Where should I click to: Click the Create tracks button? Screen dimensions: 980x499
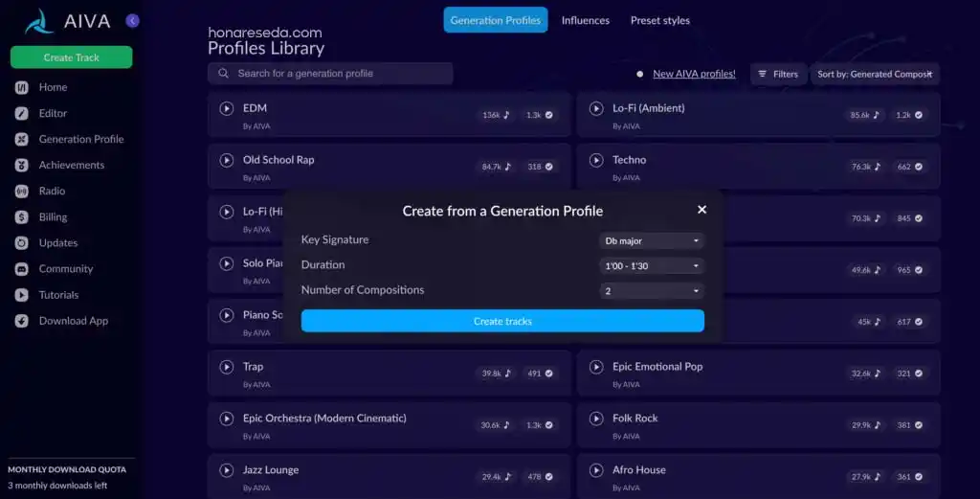tap(502, 321)
